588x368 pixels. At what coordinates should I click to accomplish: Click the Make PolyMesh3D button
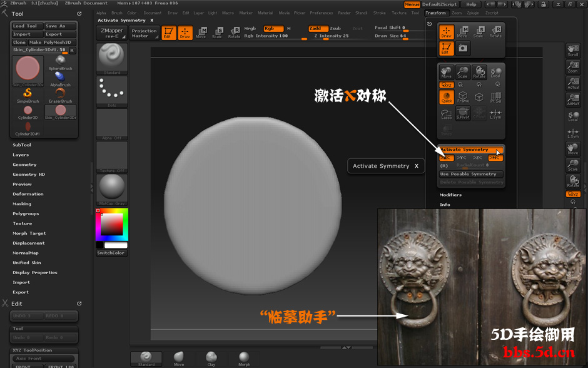(52, 43)
